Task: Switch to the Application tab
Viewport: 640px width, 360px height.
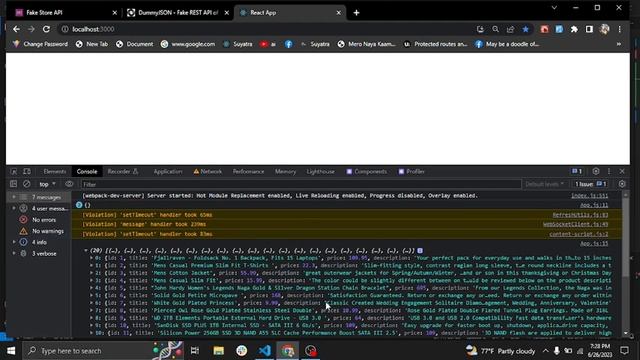Action: point(168,171)
